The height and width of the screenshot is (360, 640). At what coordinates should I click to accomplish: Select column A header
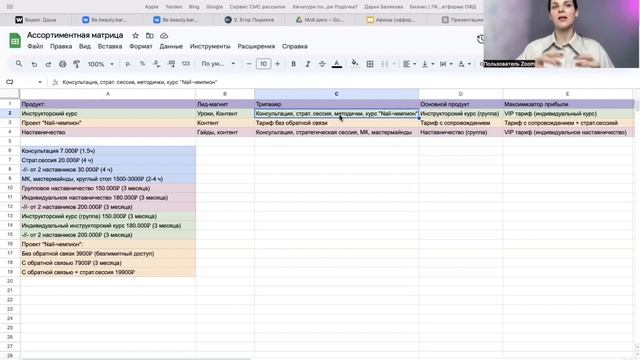108,94
